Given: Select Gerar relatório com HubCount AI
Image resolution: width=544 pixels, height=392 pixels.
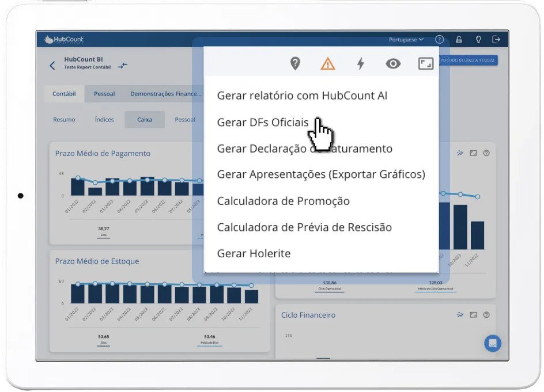Looking at the screenshot, I should click(x=302, y=96).
